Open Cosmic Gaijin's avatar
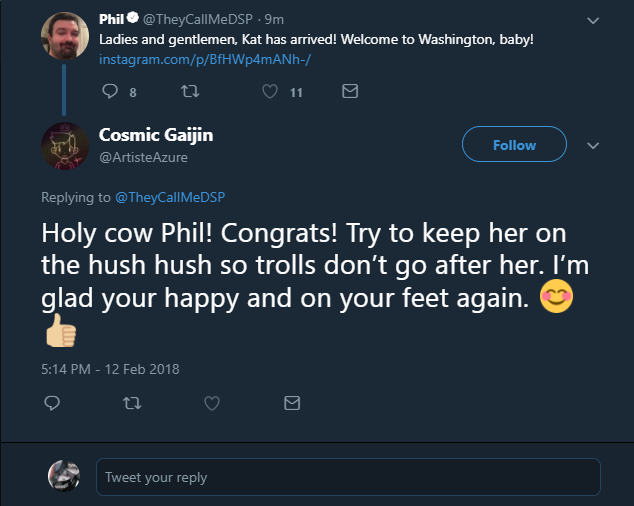The height and width of the screenshot is (506, 634). 65,146
